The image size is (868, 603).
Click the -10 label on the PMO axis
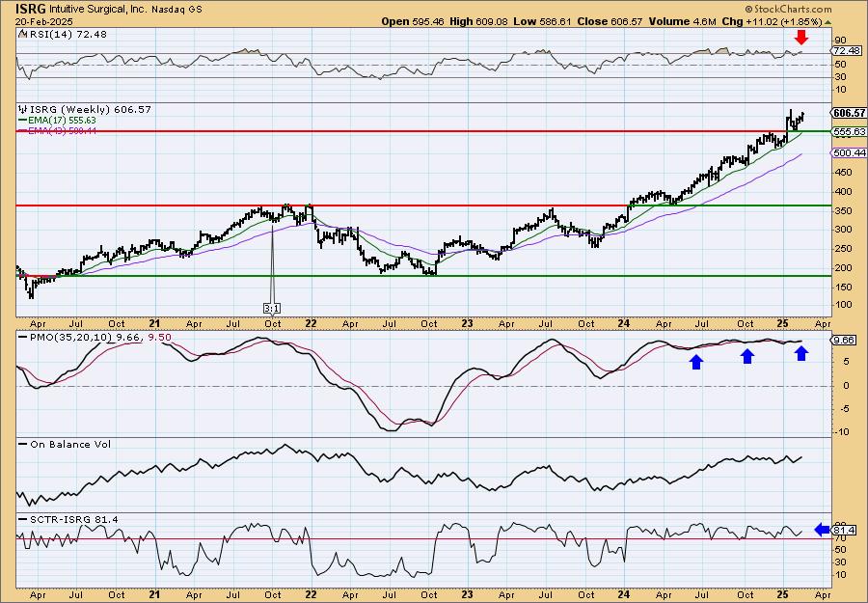pos(842,432)
